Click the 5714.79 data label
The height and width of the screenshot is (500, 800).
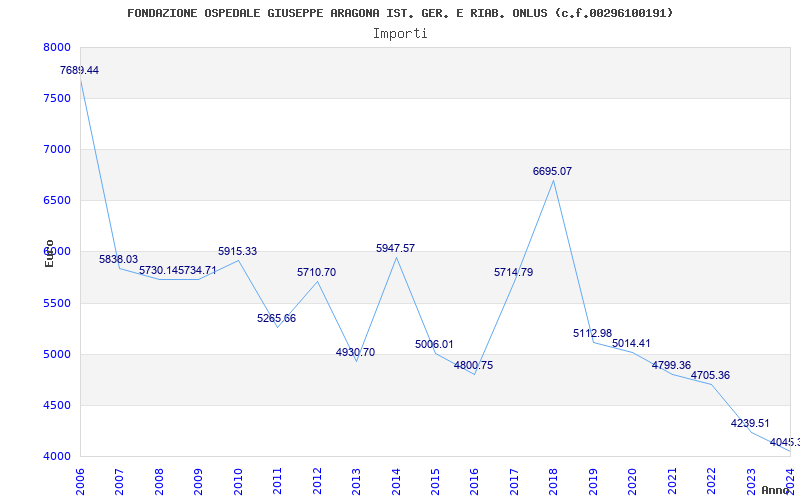[513, 273]
